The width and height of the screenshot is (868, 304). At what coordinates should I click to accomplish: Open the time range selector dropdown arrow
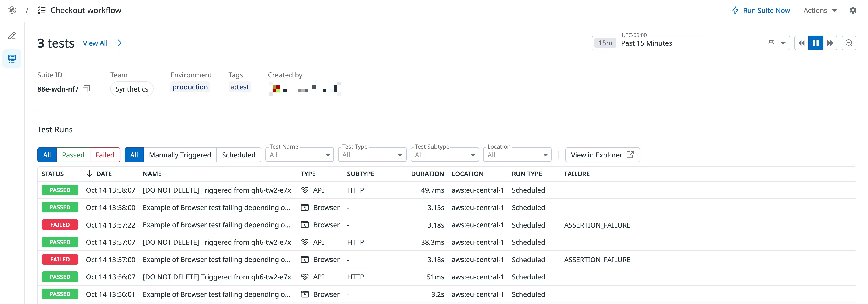point(783,43)
